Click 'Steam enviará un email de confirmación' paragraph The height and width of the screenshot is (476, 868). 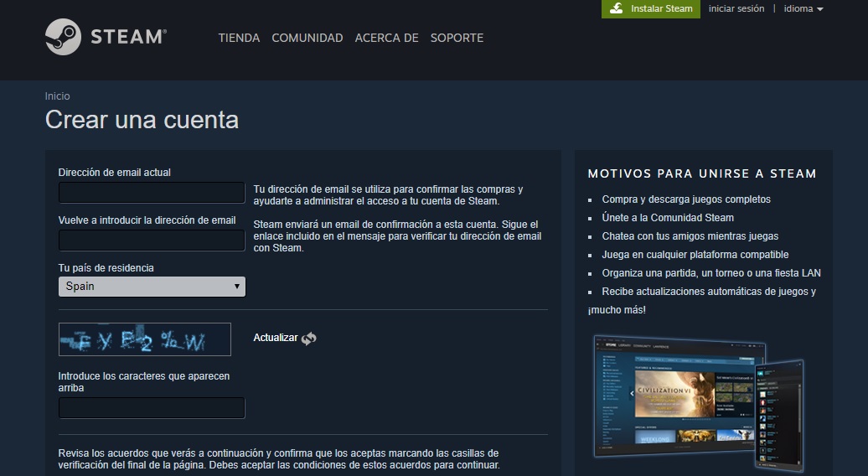pos(397,236)
